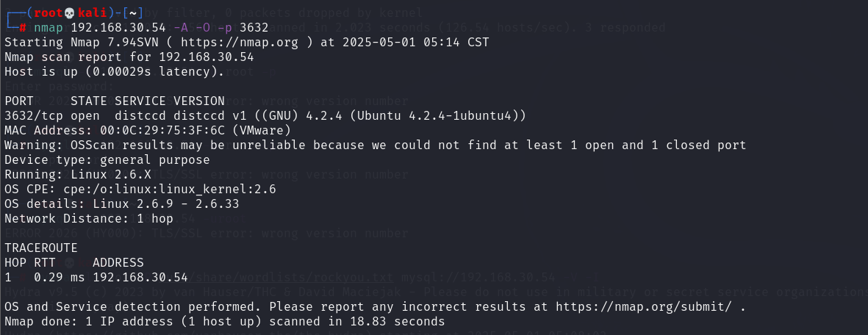Click the Nmap done summary line

point(225,321)
